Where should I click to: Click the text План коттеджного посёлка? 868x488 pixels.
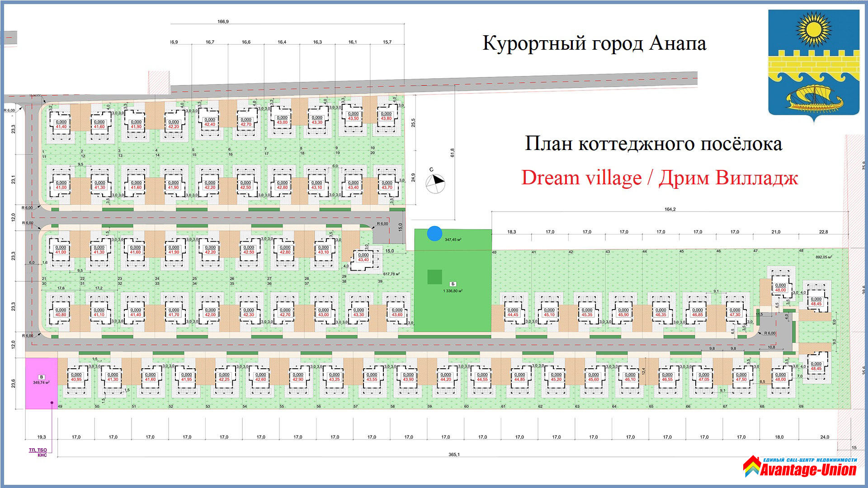(653, 144)
